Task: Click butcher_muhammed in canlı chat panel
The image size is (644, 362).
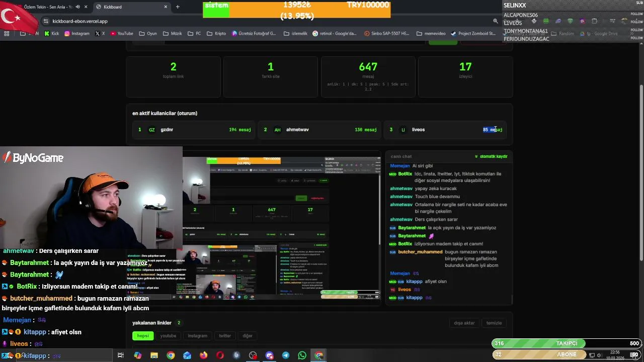Action: 420,252
